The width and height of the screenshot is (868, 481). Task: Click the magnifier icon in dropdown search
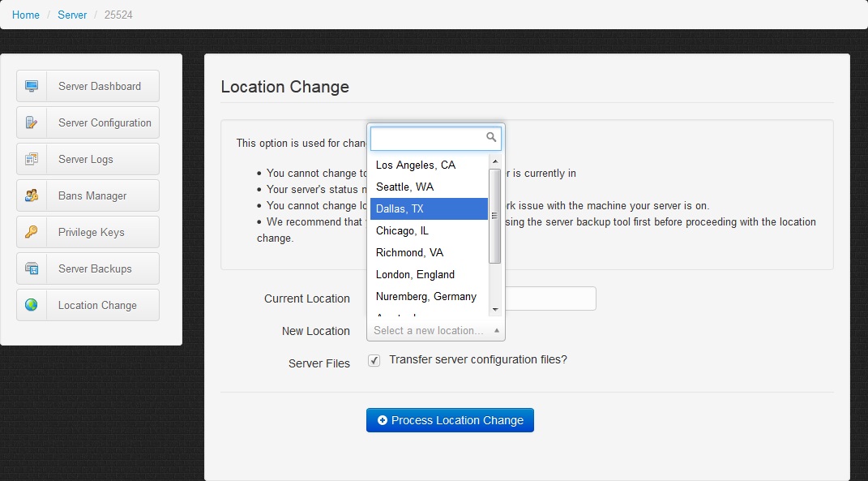coord(491,138)
